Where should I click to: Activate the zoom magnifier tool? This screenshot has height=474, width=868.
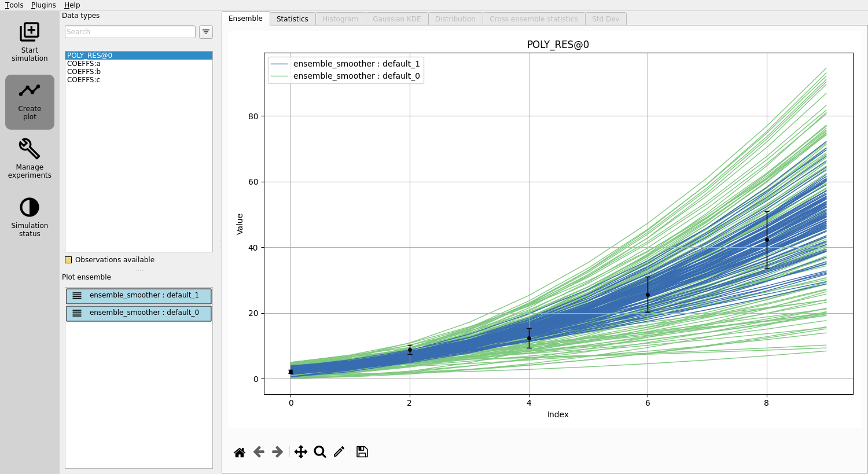[320, 452]
